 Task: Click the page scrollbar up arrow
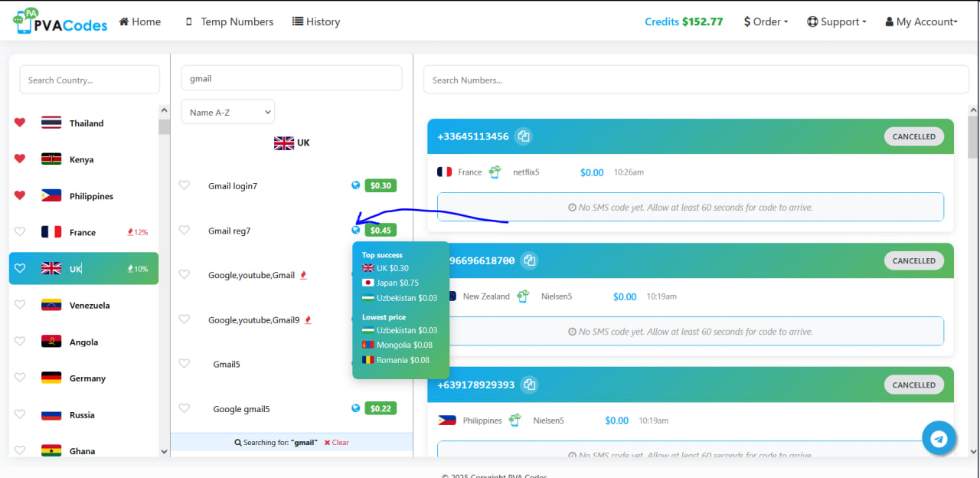tap(973, 110)
